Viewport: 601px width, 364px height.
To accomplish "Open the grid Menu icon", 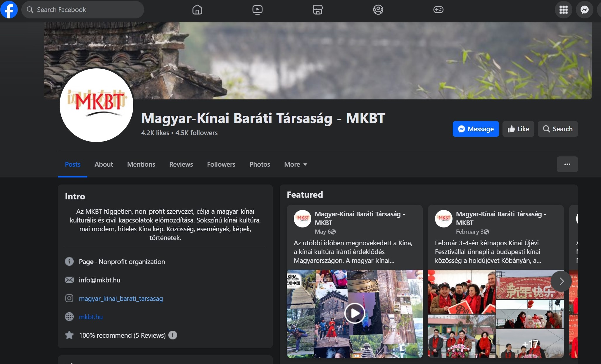I will 563,10.
